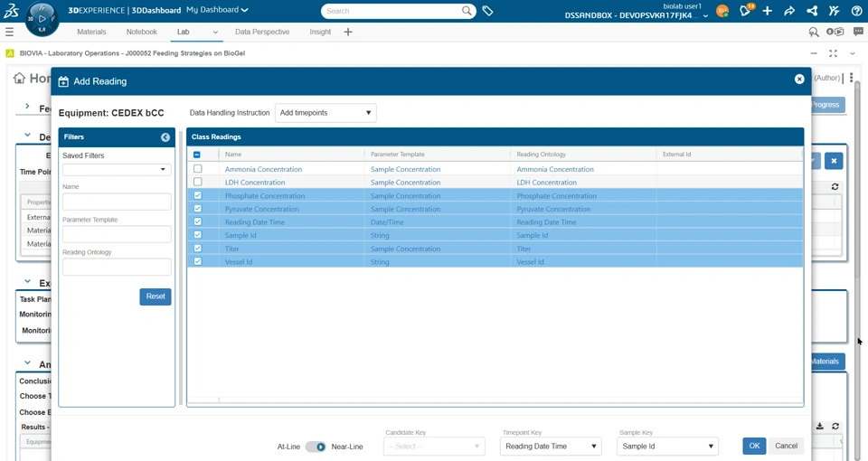
Task: Open the Candidate Key dropdown
Action: (434, 446)
